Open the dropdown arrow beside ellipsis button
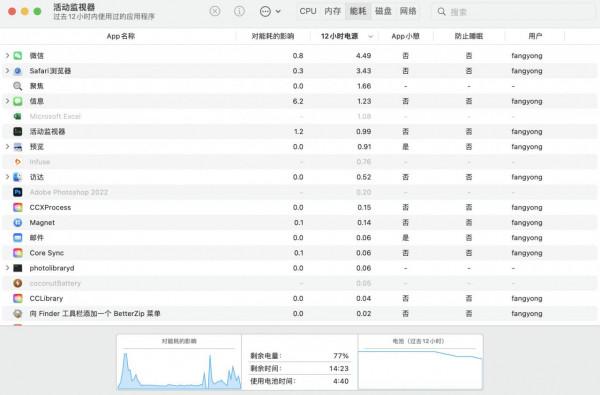The height and width of the screenshot is (395, 600). pos(278,11)
